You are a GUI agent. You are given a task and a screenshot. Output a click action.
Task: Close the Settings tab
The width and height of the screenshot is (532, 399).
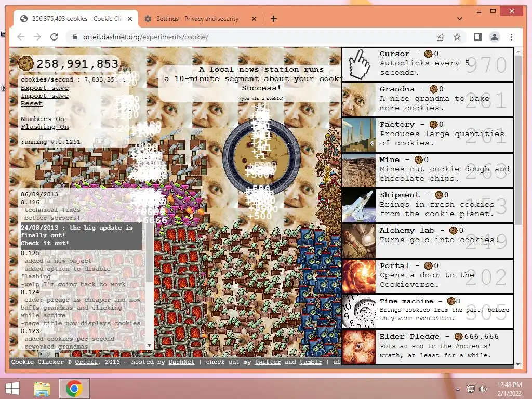[x=254, y=19]
